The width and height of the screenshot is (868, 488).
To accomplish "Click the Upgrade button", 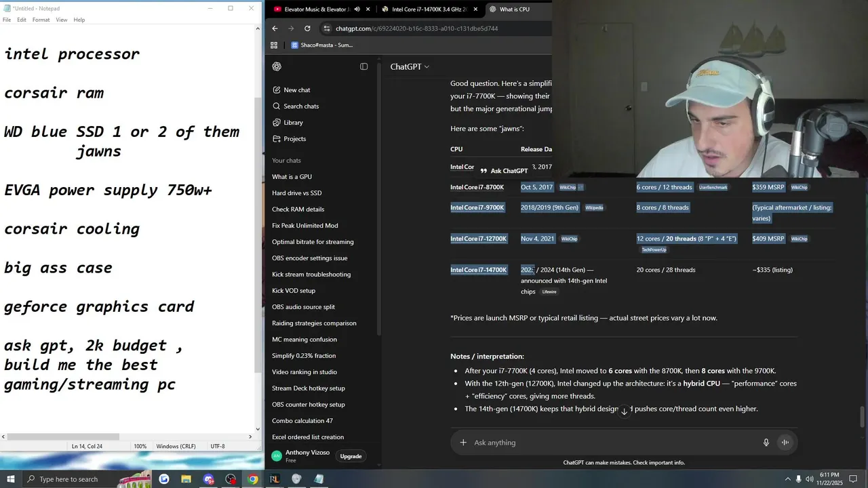I will tap(351, 456).
